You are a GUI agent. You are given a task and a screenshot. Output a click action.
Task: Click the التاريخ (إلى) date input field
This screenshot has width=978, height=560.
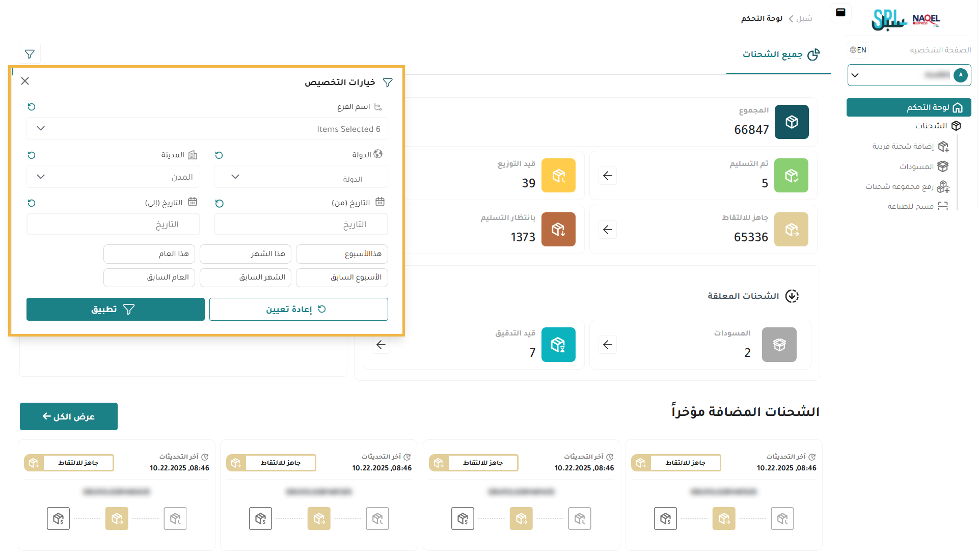coord(113,225)
